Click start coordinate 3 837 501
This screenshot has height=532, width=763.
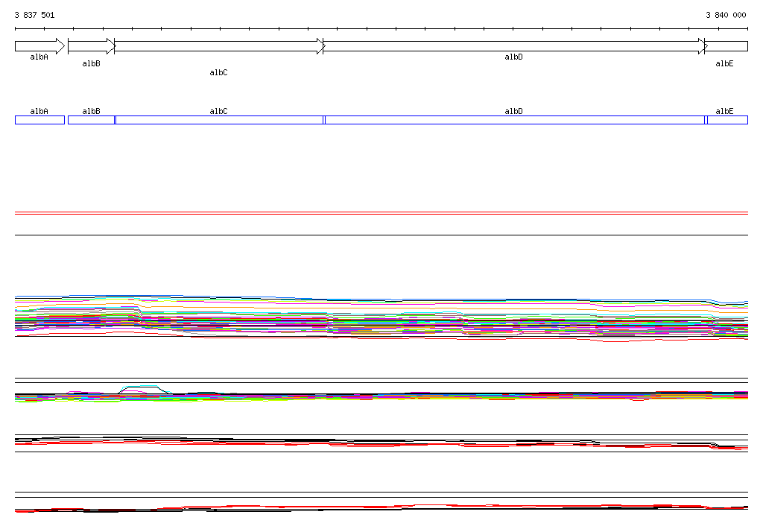pos(34,15)
